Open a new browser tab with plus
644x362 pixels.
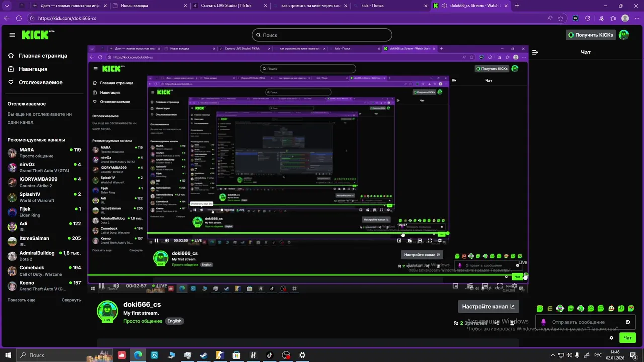click(517, 6)
